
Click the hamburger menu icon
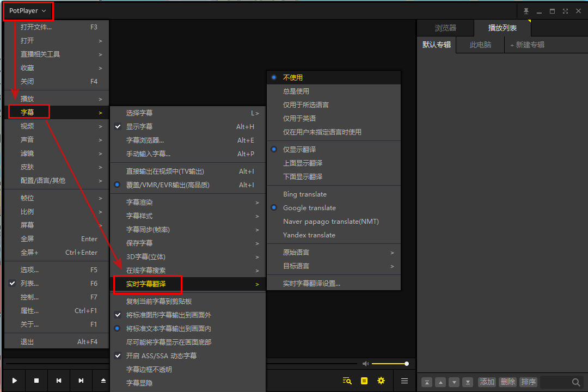[x=405, y=381]
